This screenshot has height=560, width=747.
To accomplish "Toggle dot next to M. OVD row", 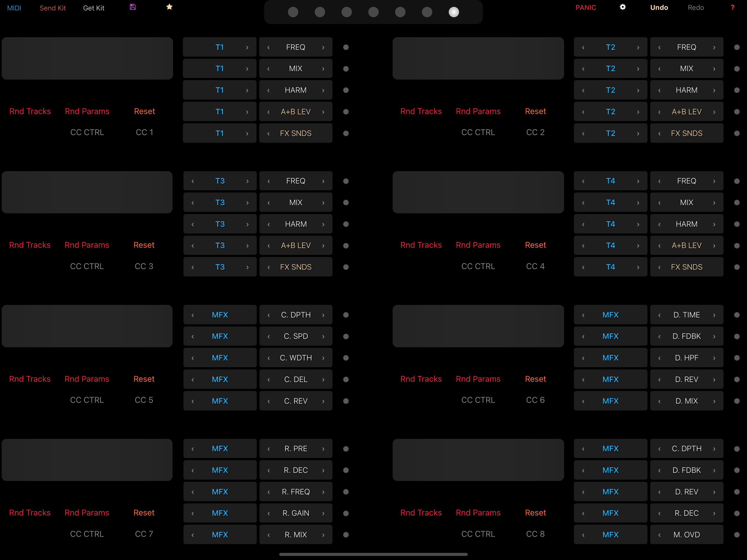I will coord(737,535).
